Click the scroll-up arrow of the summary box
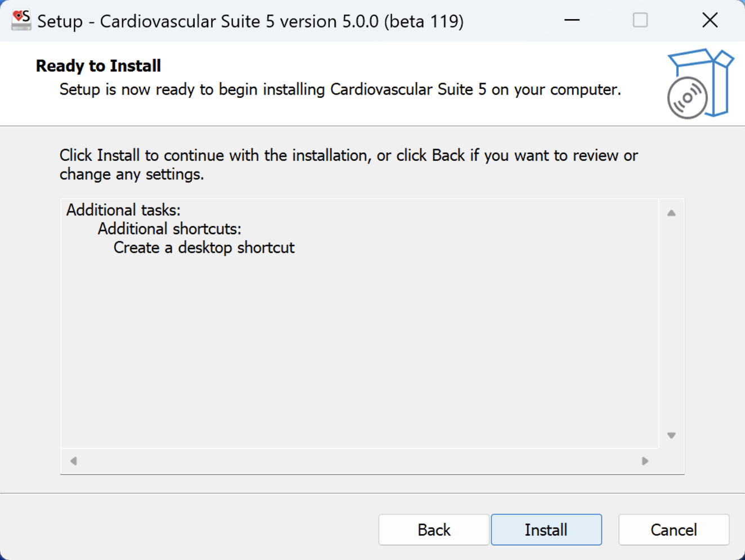Screen dimensions: 745x560 pos(671,211)
